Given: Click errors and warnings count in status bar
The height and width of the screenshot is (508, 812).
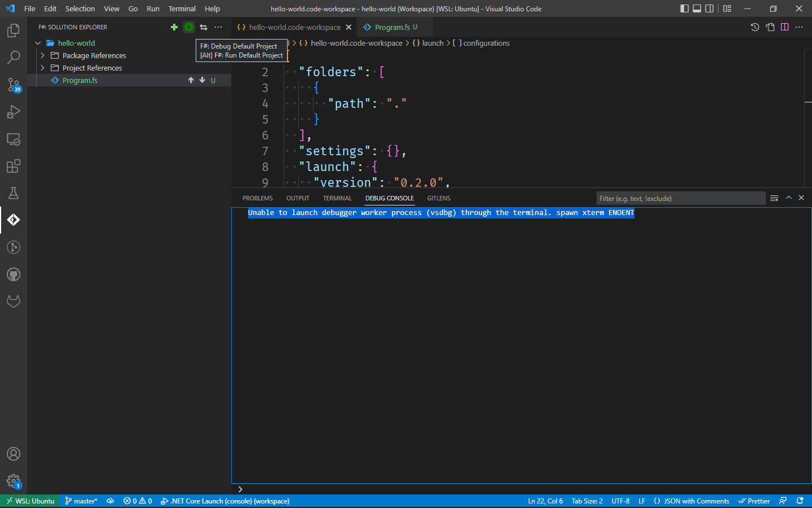Looking at the screenshot, I should pos(138,501).
